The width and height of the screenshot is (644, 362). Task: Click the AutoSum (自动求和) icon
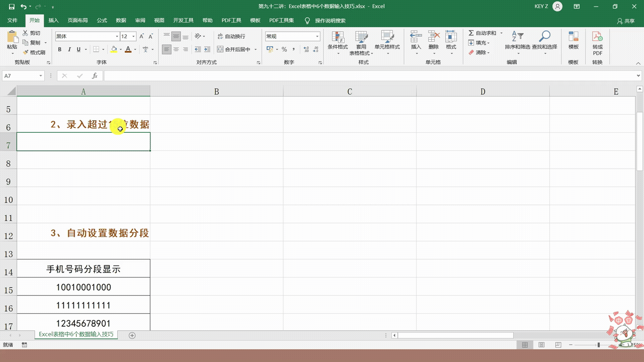pyautogui.click(x=471, y=33)
